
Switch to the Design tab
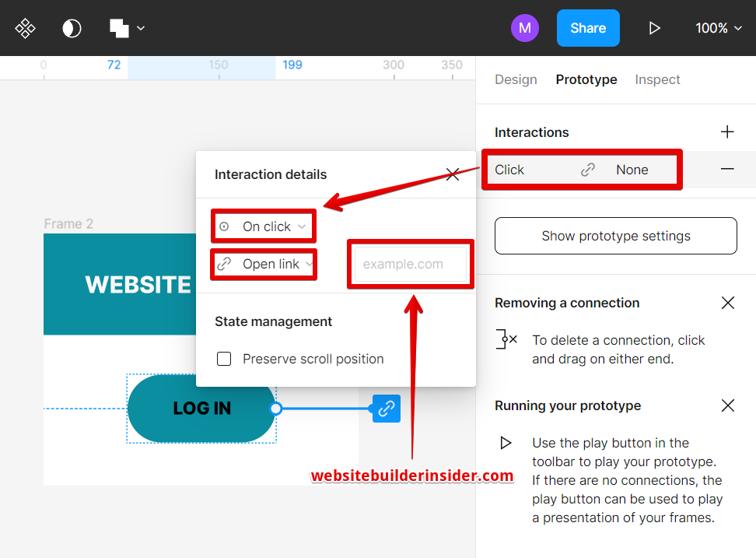516,79
